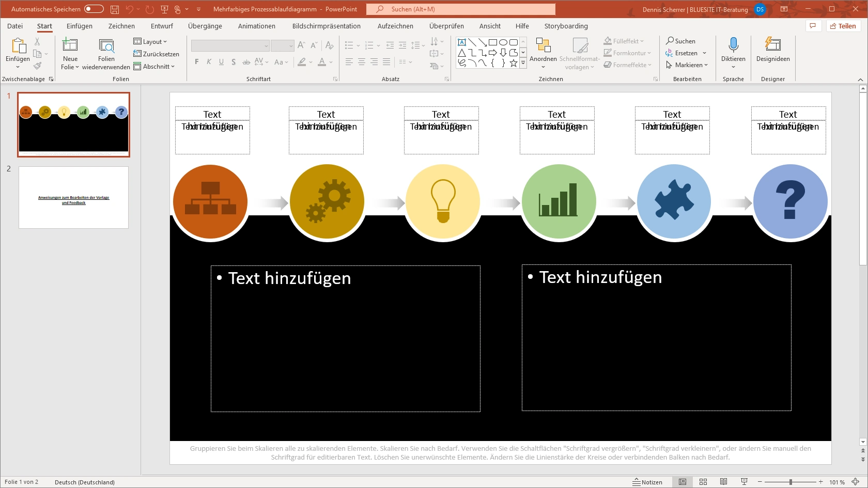
Task: Click the Redo arrow icon
Action: [x=149, y=9]
